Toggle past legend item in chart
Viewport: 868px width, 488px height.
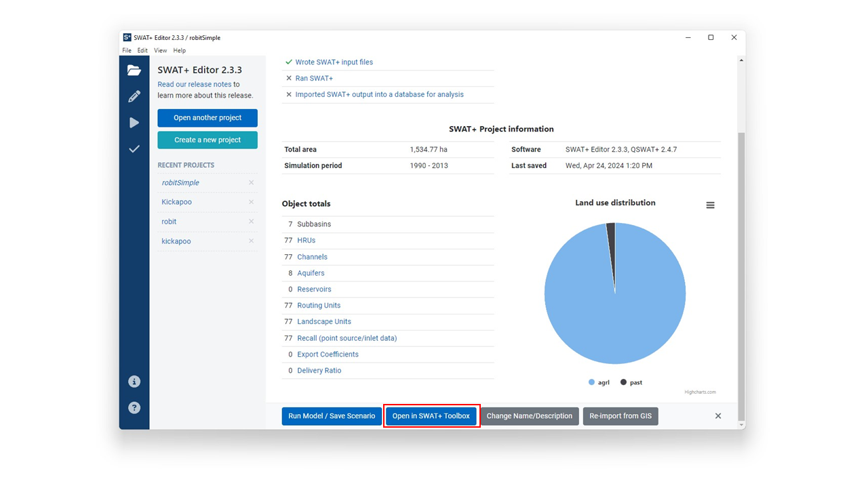(x=631, y=382)
